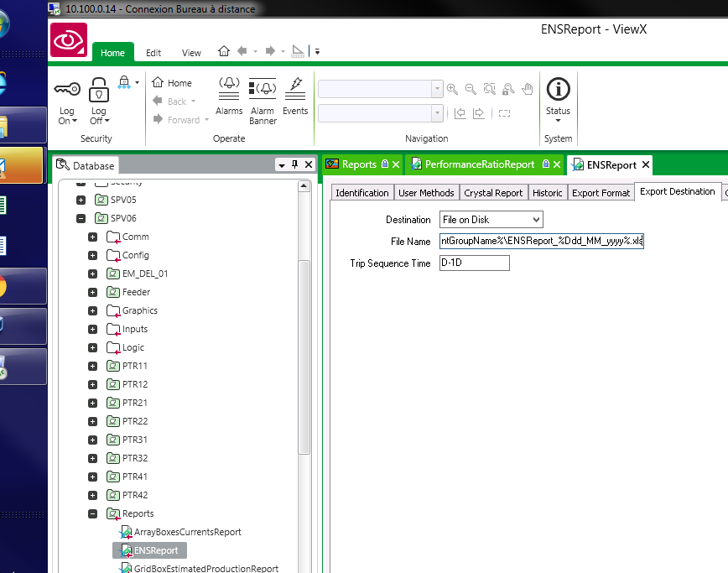Click the Trip Sequence Time field
Image resolution: width=728 pixels, height=573 pixels.
pyautogui.click(x=474, y=263)
